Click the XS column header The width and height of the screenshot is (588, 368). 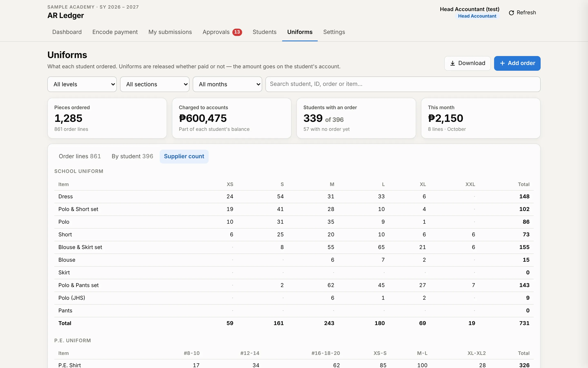230,184
